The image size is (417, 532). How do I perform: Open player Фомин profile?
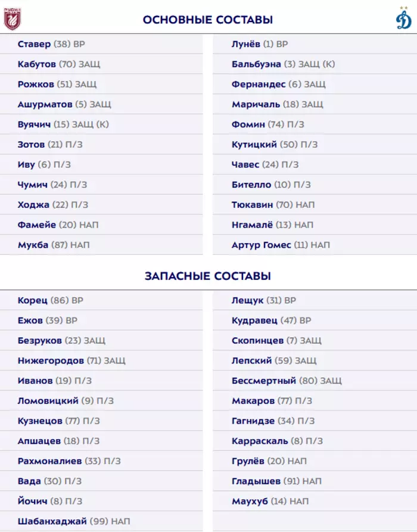point(248,125)
